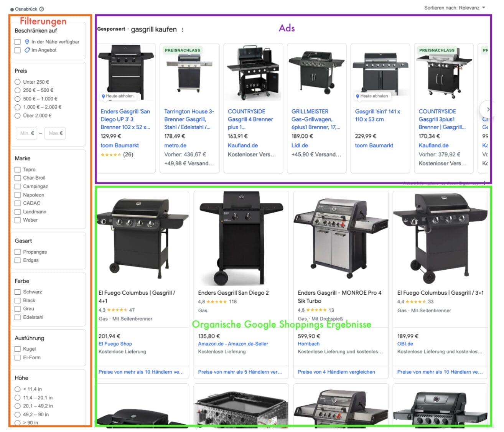Open the Hornbach seller link
The height and width of the screenshot is (432, 504).
tap(309, 344)
